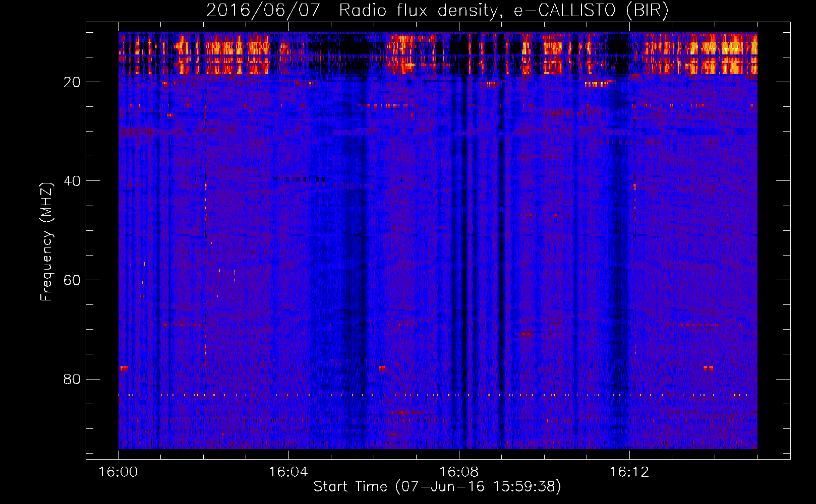Click the 'Start Time (07-Jun-16 15:59:38)' axis label
The width and height of the screenshot is (816, 504).
pyautogui.click(x=437, y=487)
